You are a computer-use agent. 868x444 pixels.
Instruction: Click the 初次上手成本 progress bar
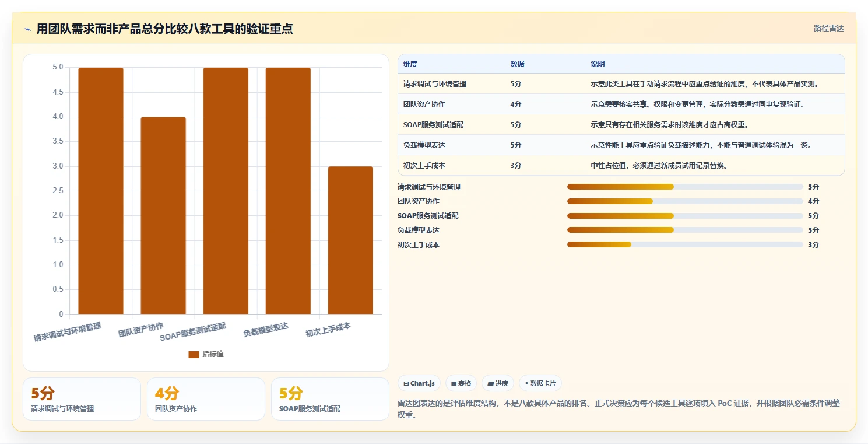point(685,244)
